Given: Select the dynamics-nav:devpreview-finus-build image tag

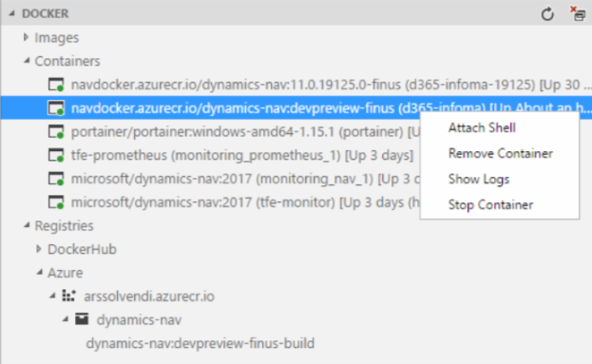Looking at the screenshot, I should 201,343.
